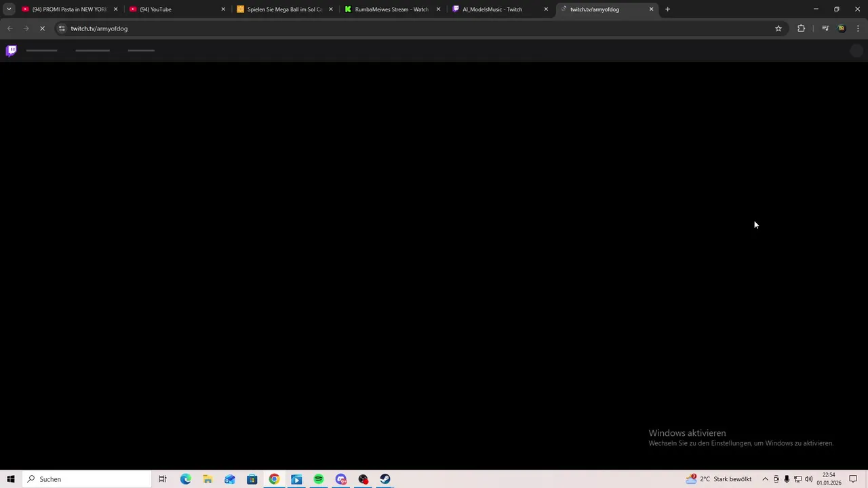Close the Spielen Sie Mega Ball tab

point(331,9)
